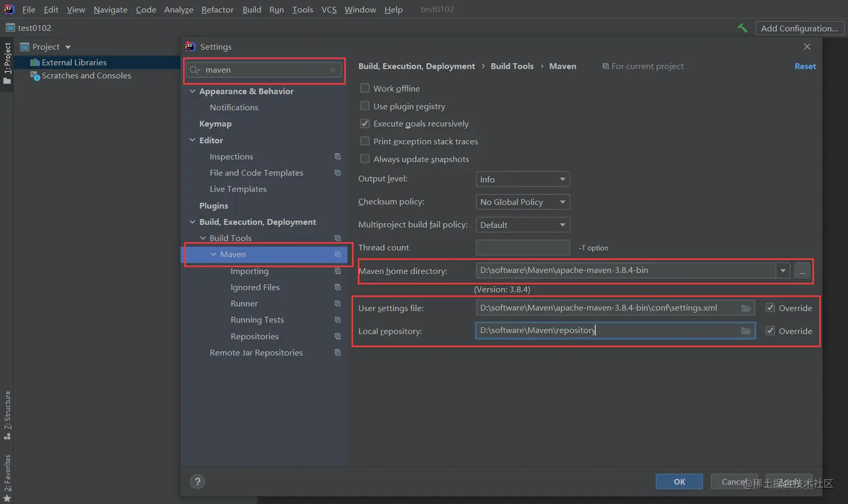
Task: Click the folder browse icon for Local repository
Action: [x=746, y=331]
